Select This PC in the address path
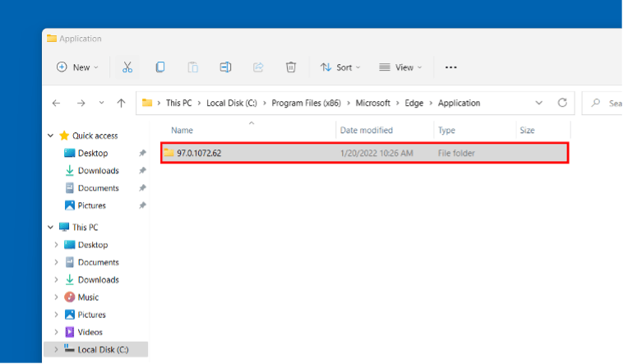The height and width of the screenshot is (364, 623). point(179,103)
